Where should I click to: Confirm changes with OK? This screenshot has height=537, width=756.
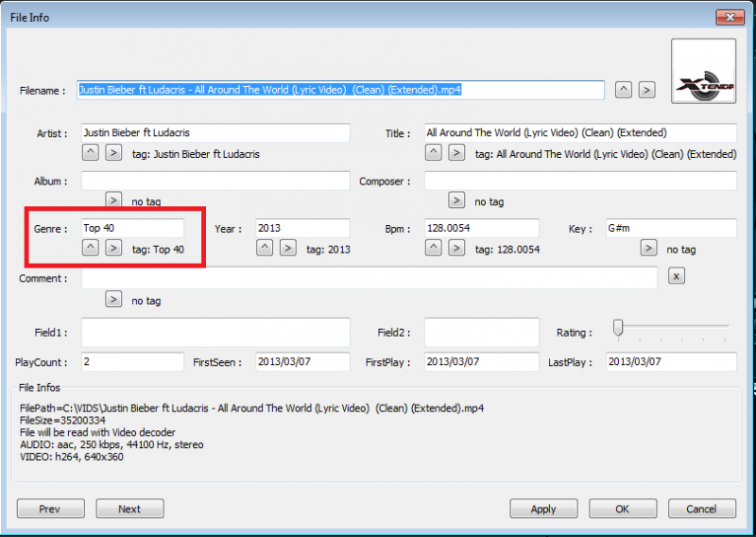(623, 509)
